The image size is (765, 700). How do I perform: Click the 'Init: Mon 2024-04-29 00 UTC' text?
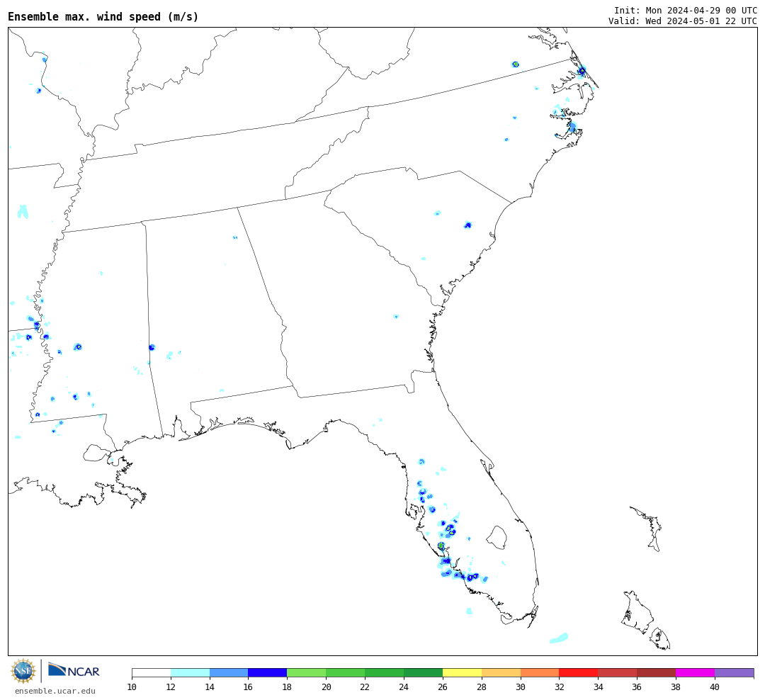click(686, 10)
